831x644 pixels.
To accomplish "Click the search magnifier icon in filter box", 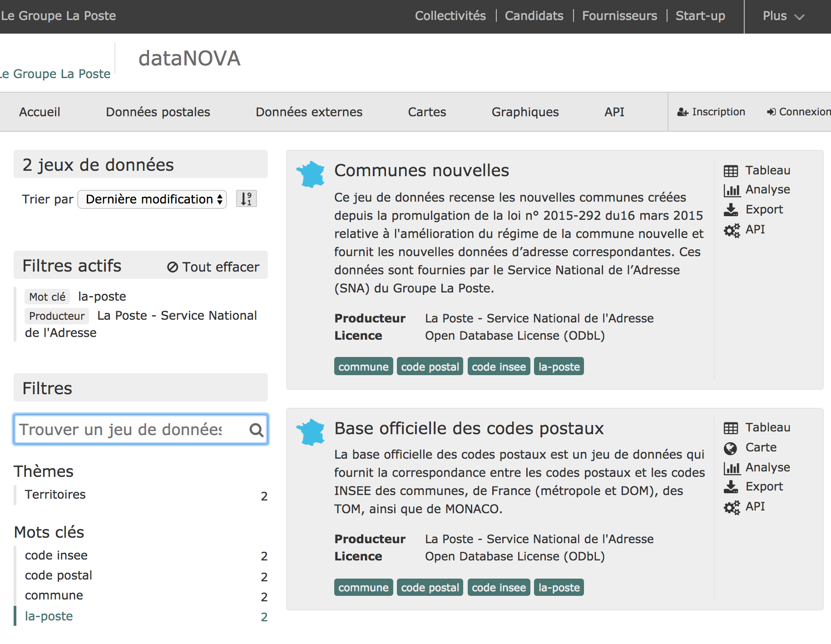I will tap(256, 430).
